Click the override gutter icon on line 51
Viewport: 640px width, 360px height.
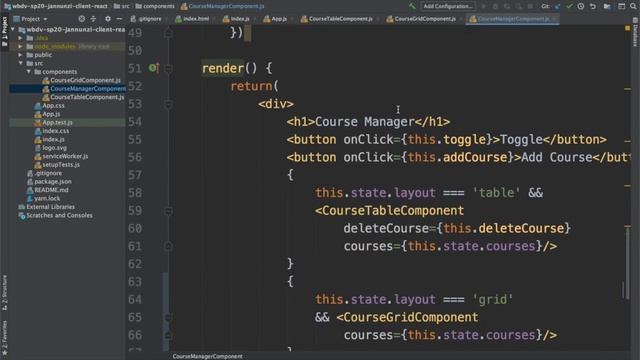pyautogui.click(x=154, y=68)
